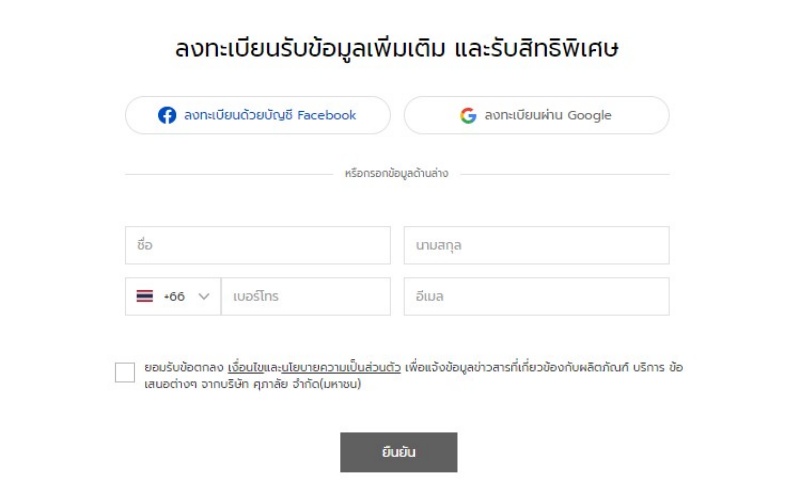The height and width of the screenshot is (499, 800).
Task: Click the divider text หรือกรอกข้อมูลด้านล่าง
Action: point(396,174)
